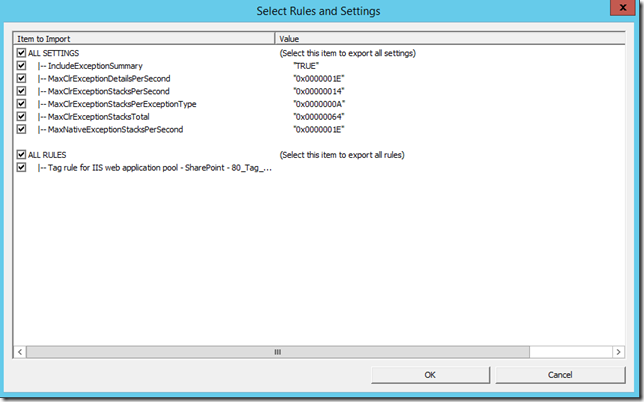Select the Tag rule for IIS web application pool row
644x402 pixels.
153,168
